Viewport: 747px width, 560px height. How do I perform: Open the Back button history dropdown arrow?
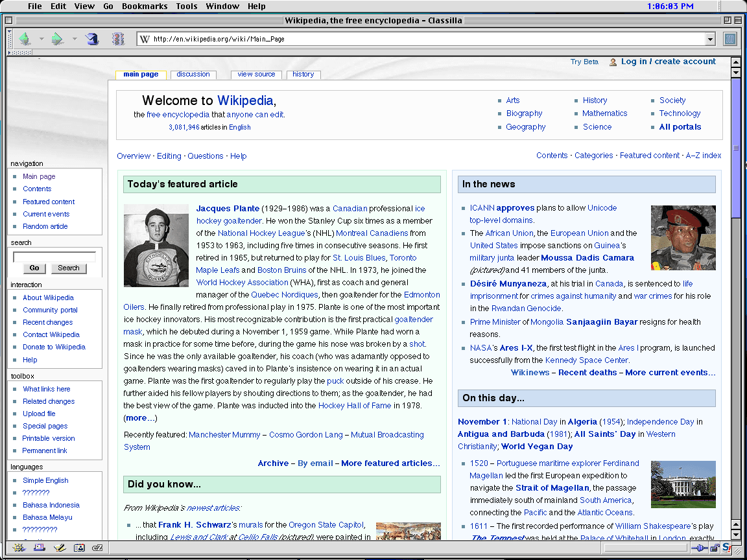pos(41,39)
